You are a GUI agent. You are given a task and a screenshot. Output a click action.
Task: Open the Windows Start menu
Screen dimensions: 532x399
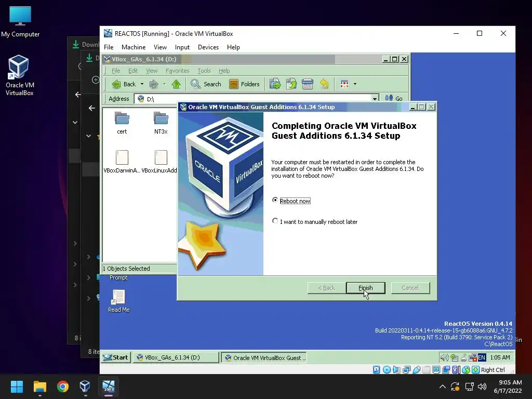17,387
